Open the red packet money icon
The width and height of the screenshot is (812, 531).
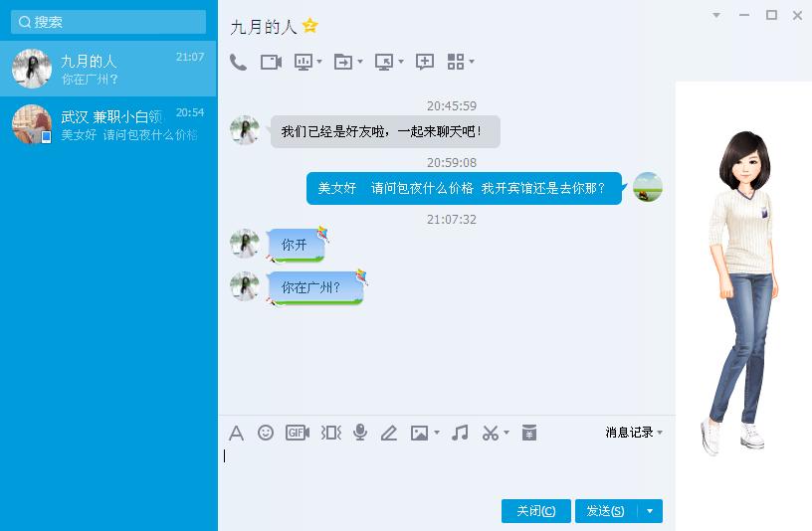[x=528, y=433]
